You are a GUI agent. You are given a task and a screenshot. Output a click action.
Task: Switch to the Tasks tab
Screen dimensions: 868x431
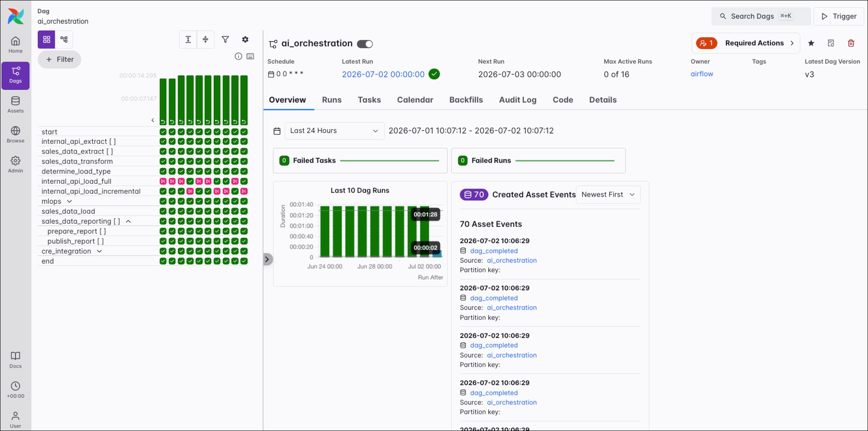pos(369,100)
